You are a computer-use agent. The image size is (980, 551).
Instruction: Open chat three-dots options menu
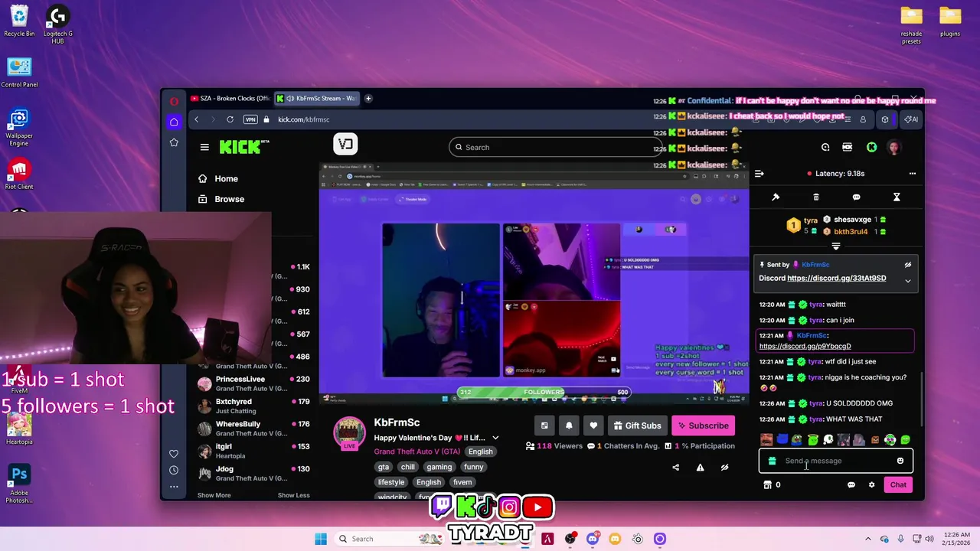912,174
